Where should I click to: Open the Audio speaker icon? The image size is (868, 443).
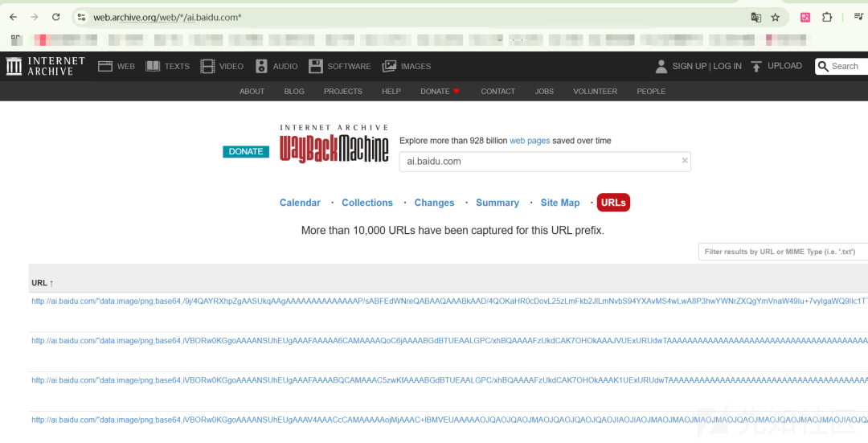[261, 67]
